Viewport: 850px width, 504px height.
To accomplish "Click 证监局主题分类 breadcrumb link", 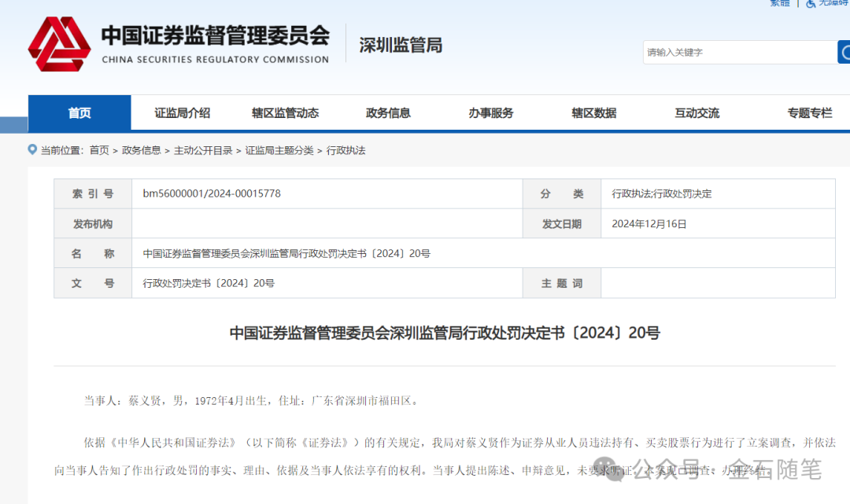I will (279, 150).
